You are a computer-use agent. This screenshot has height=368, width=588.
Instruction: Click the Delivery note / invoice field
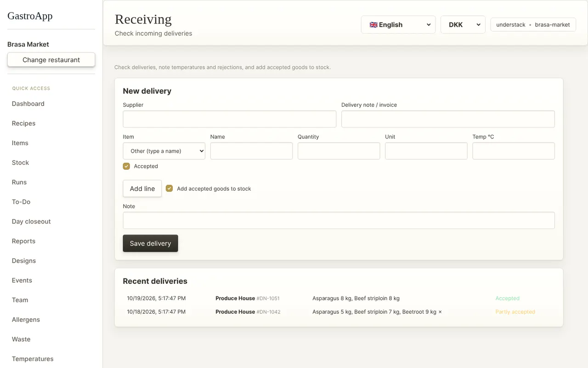448,119
